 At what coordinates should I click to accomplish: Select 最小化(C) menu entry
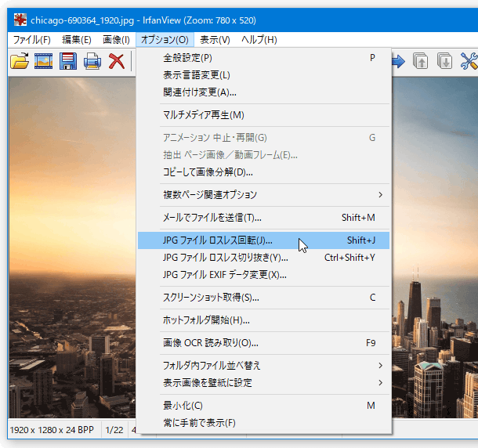264,406
